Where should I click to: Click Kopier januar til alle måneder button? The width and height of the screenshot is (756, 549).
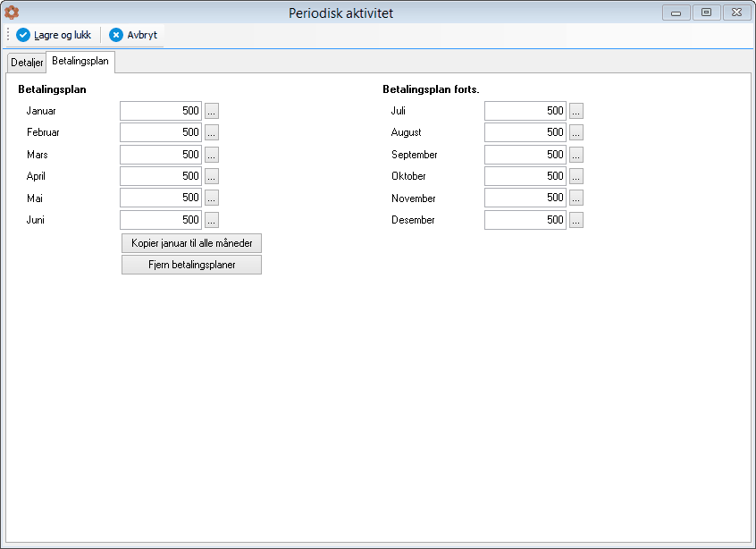191,243
